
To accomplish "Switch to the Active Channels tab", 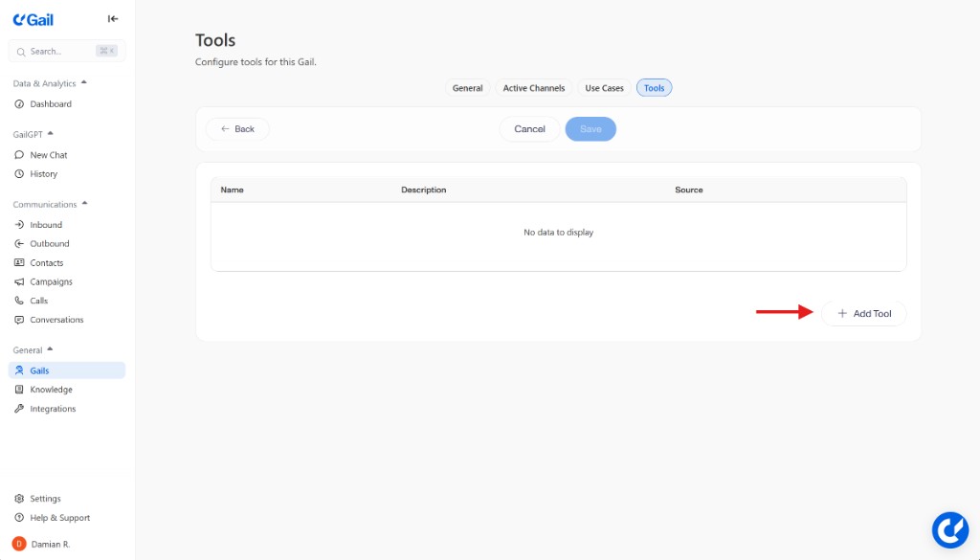I will click(533, 87).
